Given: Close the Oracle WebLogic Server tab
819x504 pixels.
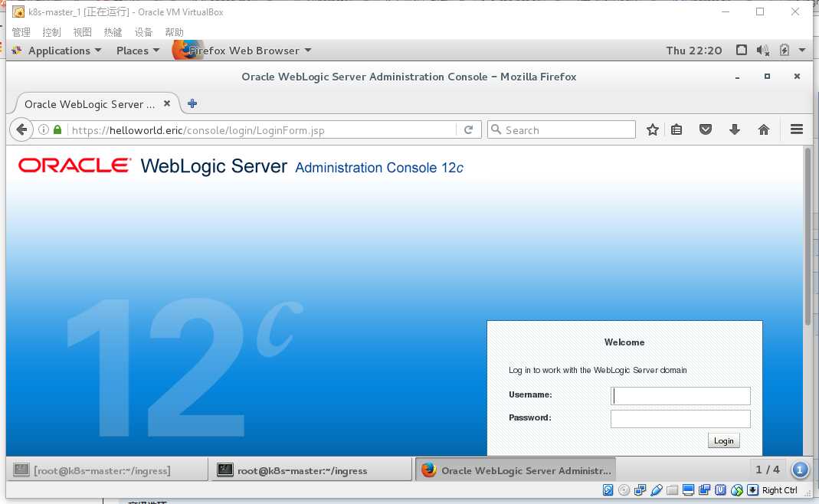Looking at the screenshot, I should pos(166,103).
